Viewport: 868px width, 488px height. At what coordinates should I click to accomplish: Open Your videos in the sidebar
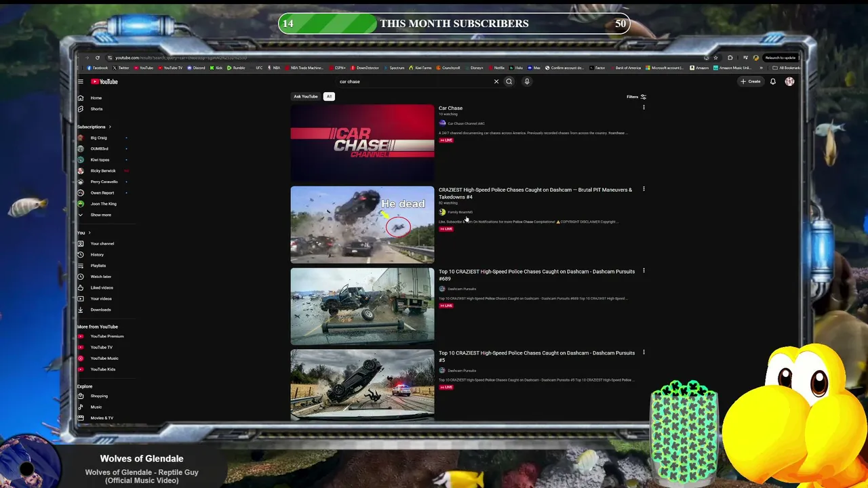95,298
